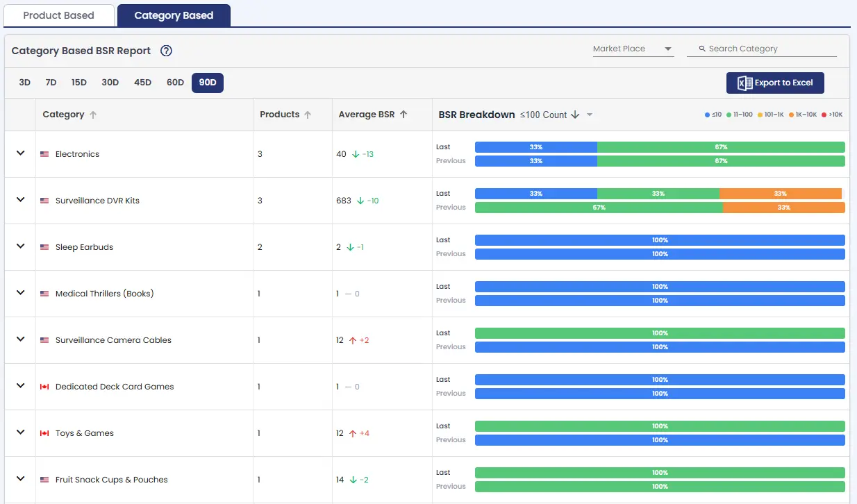
Task: Select the 60D time range
Action: pos(175,83)
